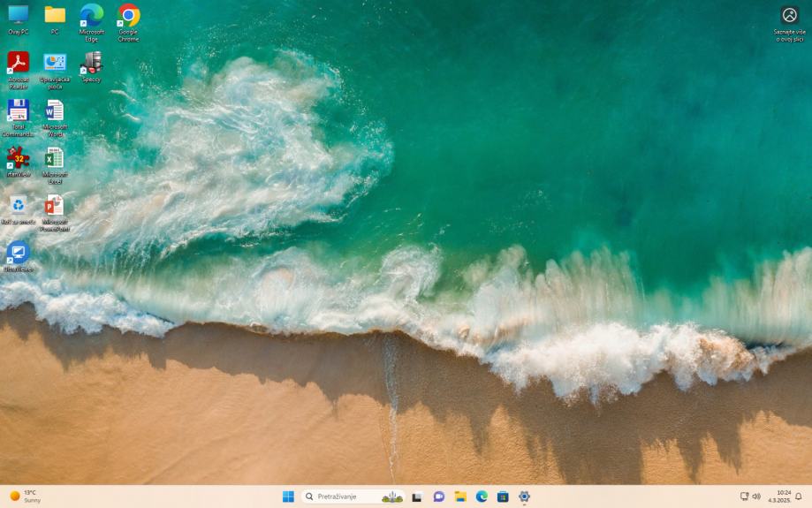Open Task View on the taskbar

[x=417, y=497]
